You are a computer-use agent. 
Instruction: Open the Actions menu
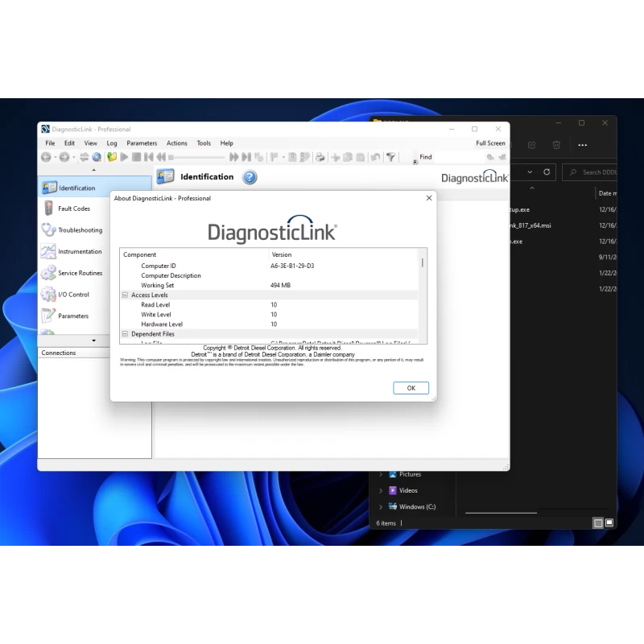[x=176, y=143]
